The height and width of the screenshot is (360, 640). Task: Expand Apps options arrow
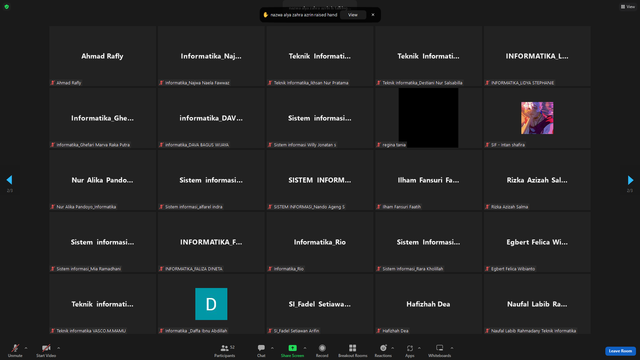coord(419,348)
